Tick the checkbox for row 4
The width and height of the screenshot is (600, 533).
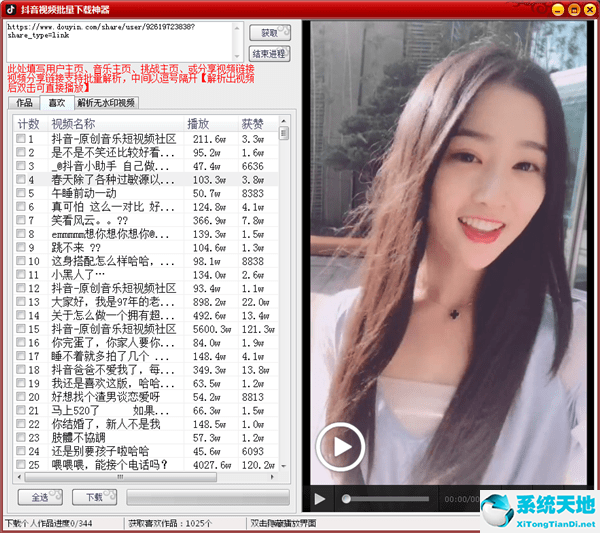[21, 179]
